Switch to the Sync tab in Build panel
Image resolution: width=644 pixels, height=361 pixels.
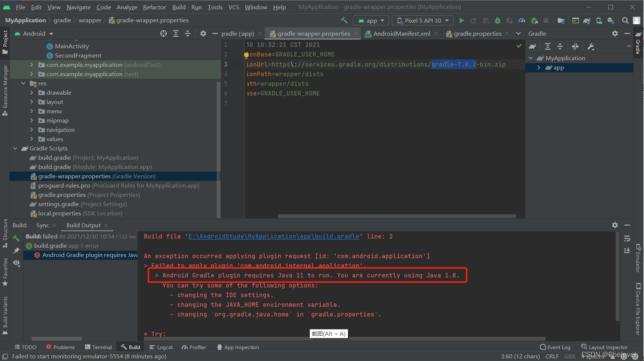click(42, 225)
